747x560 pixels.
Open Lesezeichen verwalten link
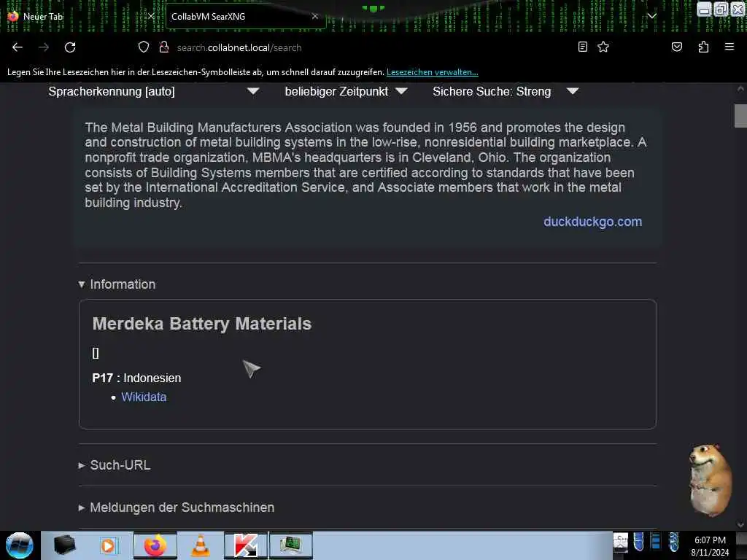coord(432,72)
